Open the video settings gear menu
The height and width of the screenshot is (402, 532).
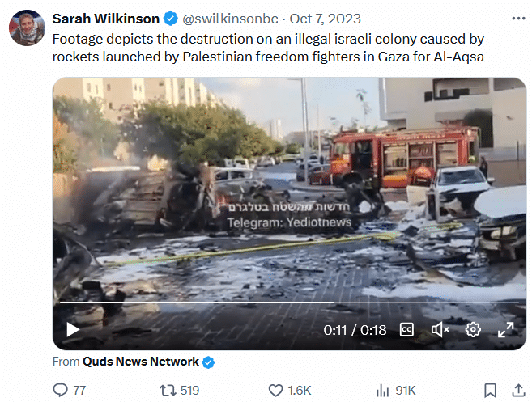click(473, 329)
